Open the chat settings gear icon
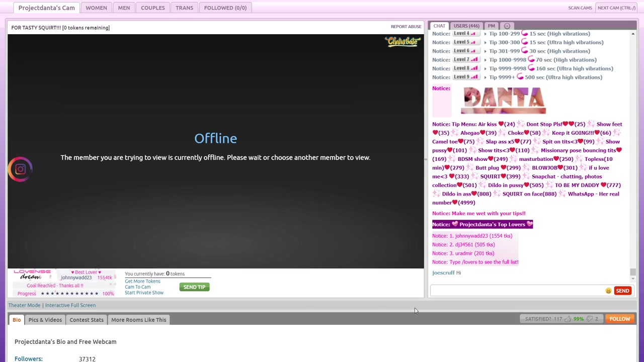Image resolution: width=644 pixels, height=362 pixels. tap(507, 26)
